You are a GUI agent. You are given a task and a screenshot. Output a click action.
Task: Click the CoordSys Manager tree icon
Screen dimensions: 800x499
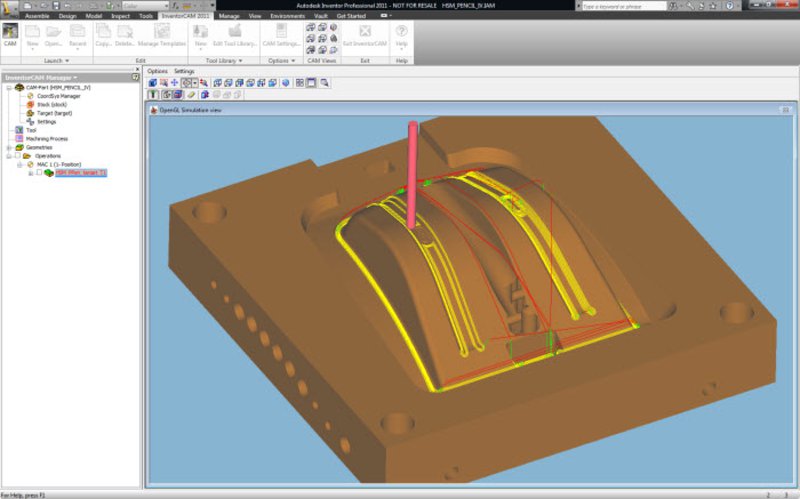30,96
